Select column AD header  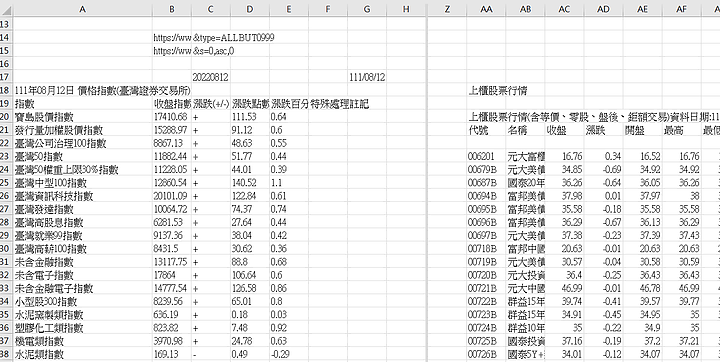603,8
